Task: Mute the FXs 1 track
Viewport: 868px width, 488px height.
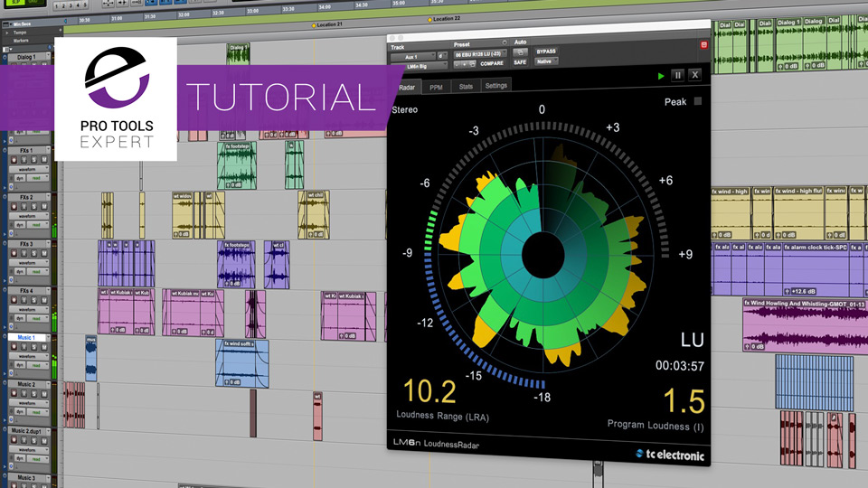Action: [44, 160]
